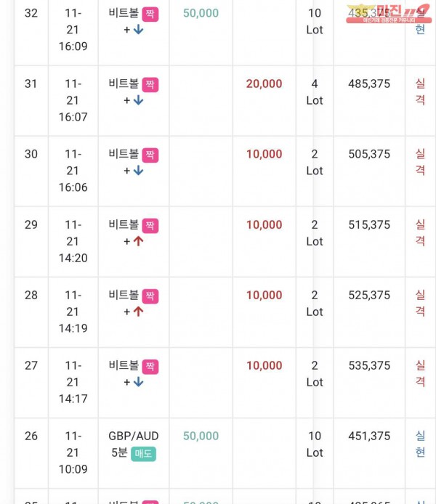Click the 10 Lot cell in row 26
Viewport: 436px width, 504px height.
315,444
